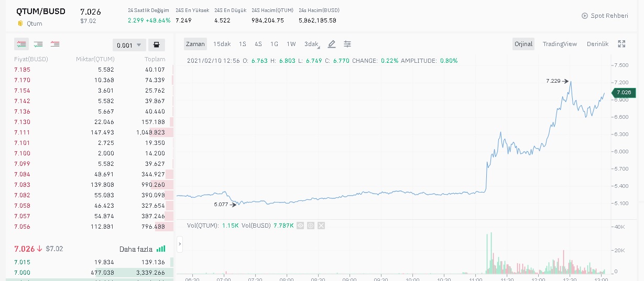The width and height of the screenshot is (644, 281).
Task: Select the 7.111 sell order row
Action: (89, 132)
